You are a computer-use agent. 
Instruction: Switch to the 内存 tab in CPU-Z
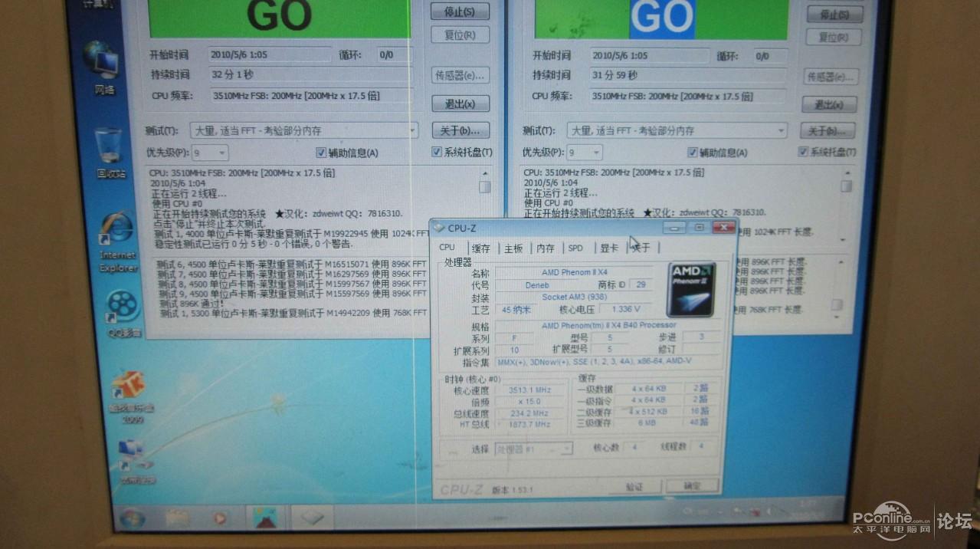click(546, 248)
